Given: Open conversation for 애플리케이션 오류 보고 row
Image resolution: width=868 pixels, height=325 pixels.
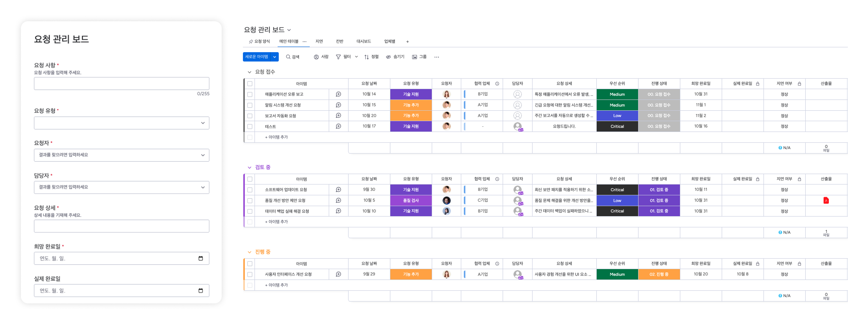Looking at the screenshot, I should coord(338,94).
